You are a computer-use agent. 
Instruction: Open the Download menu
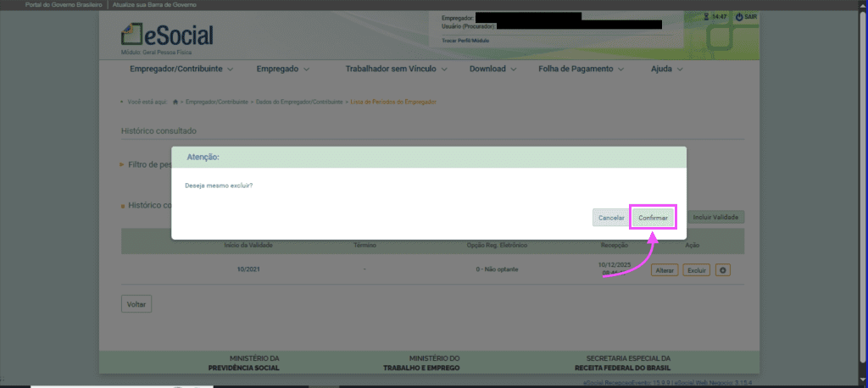[493, 69]
